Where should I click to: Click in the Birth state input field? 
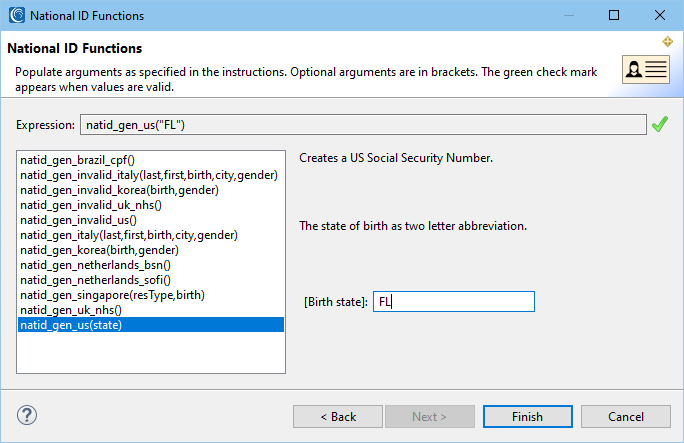click(454, 301)
